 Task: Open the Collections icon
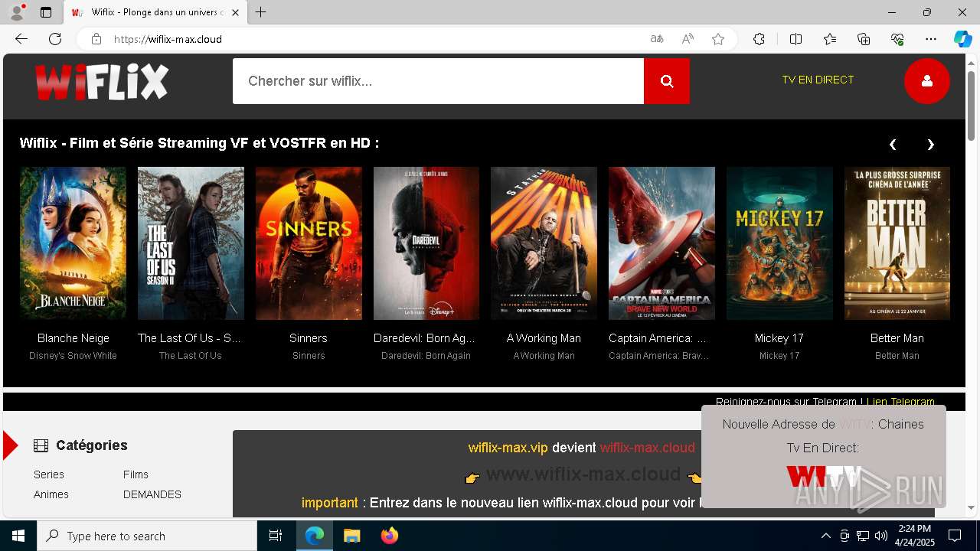[864, 39]
